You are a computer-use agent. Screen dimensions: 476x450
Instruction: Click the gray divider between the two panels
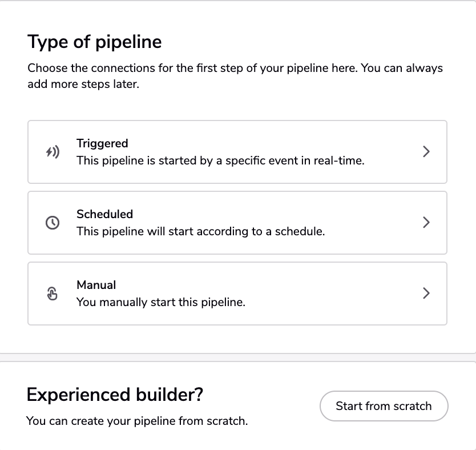tap(238, 357)
